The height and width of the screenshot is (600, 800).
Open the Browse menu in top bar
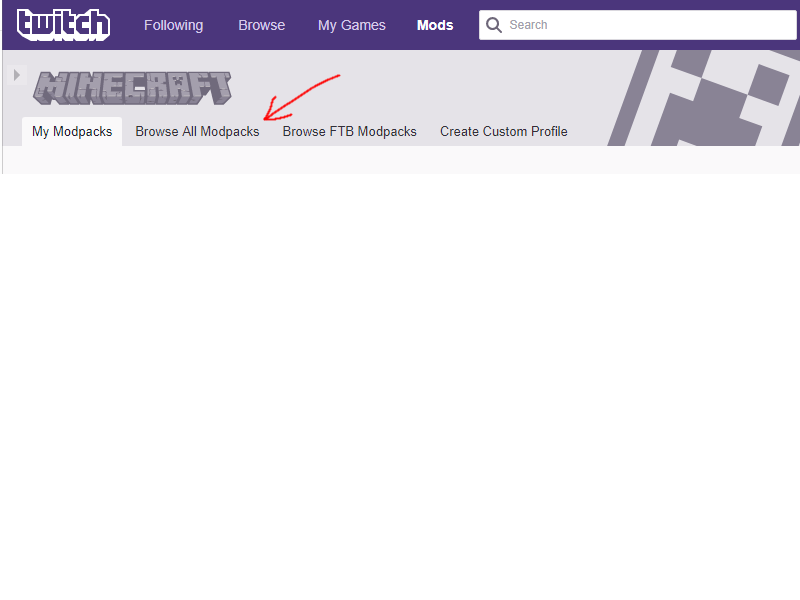(x=262, y=25)
